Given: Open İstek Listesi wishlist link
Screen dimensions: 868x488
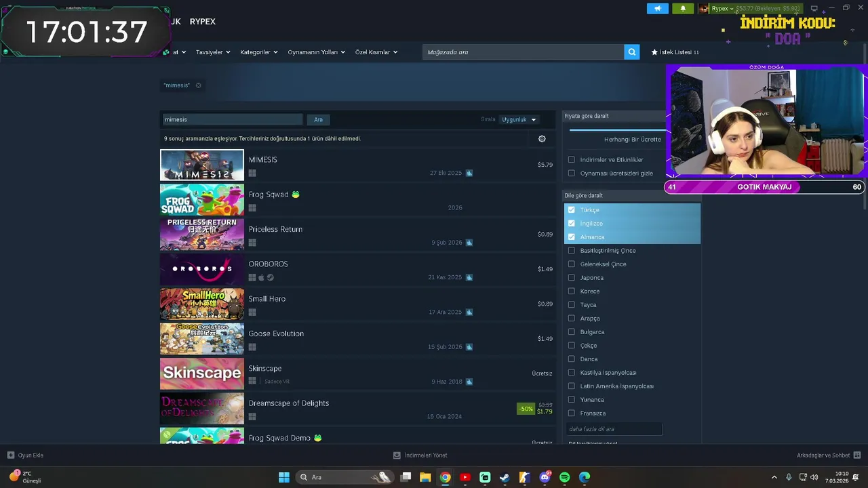Looking at the screenshot, I should [675, 52].
